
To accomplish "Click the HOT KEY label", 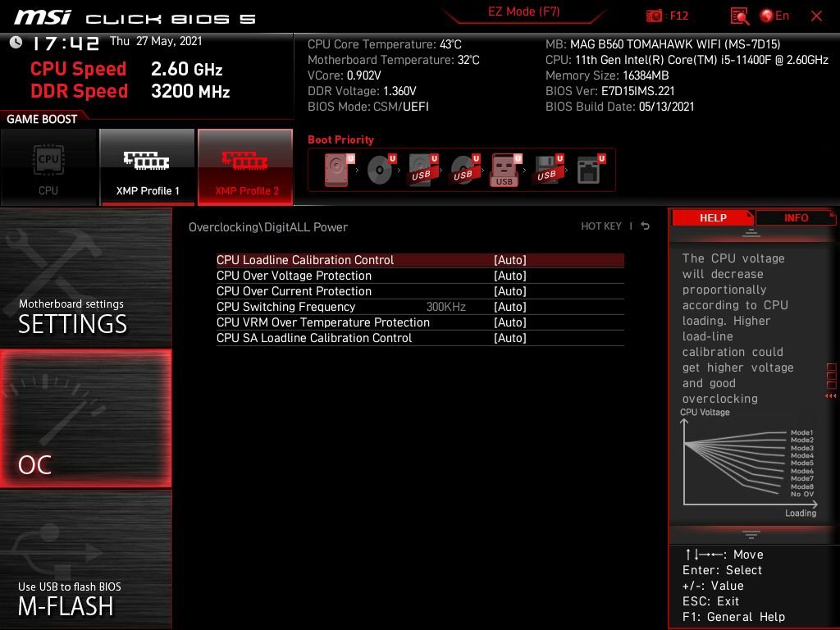I will point(601,226).
